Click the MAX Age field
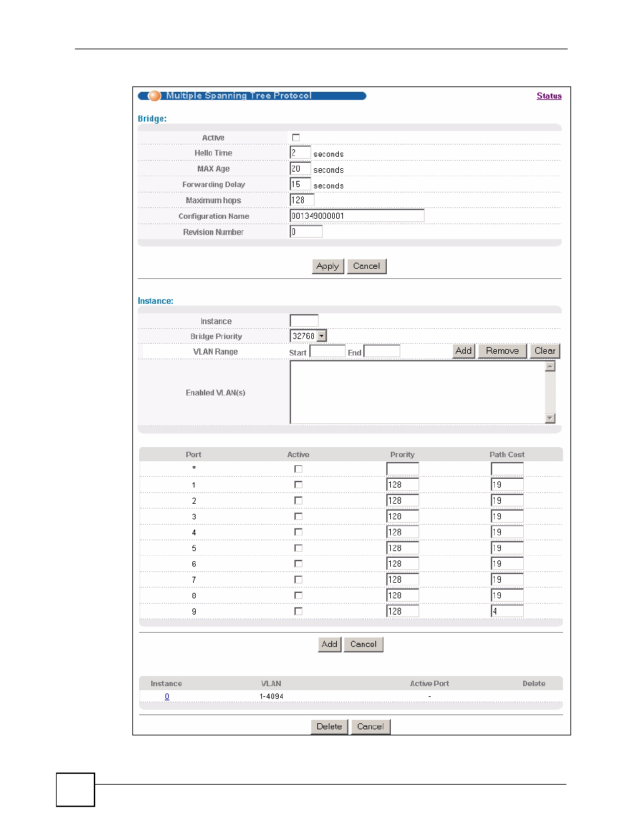Viewport: 644px width, 834px height. tap(300, 169)
